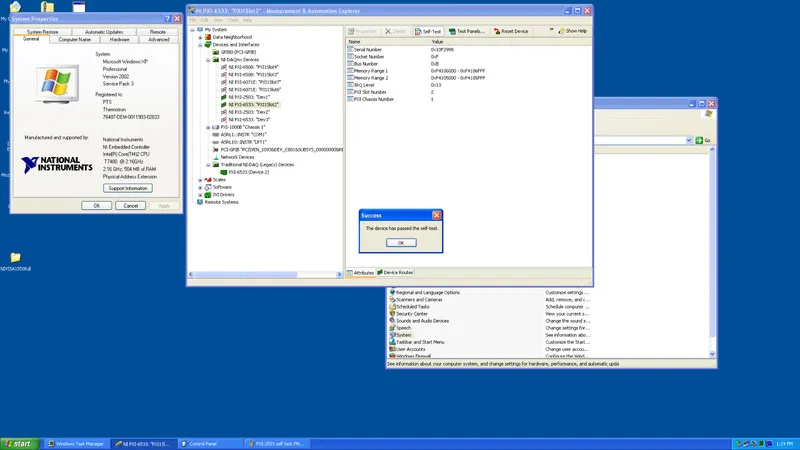800x450 pixels.
Task: Open the toolbar overflow chevron beside Show Help
Action: click(x=552, y=30)
